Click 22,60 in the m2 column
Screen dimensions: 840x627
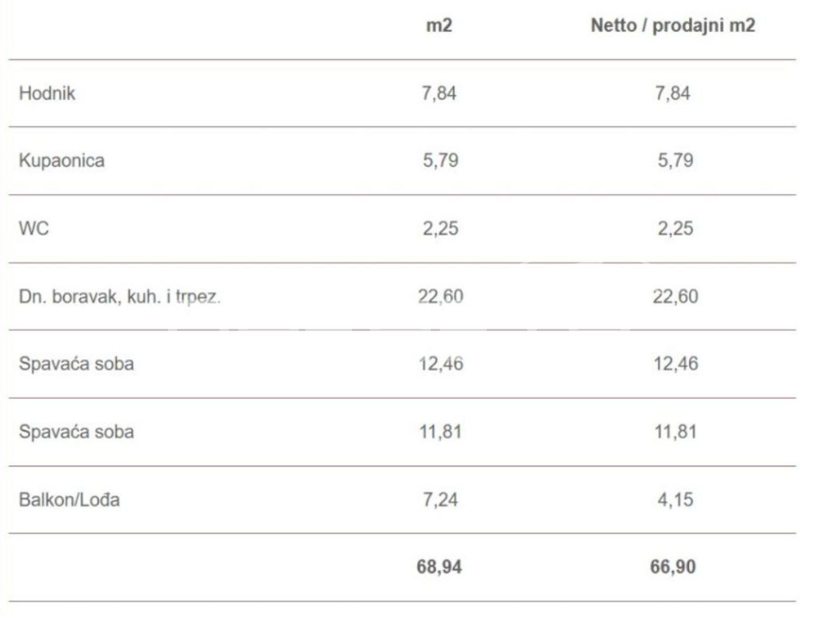click(x=440, y=297)
